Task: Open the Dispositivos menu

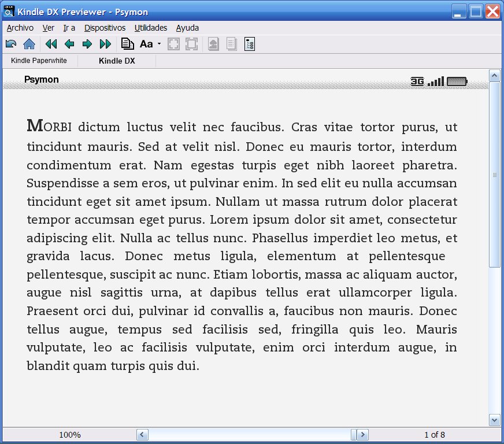Action: (105, 28)
